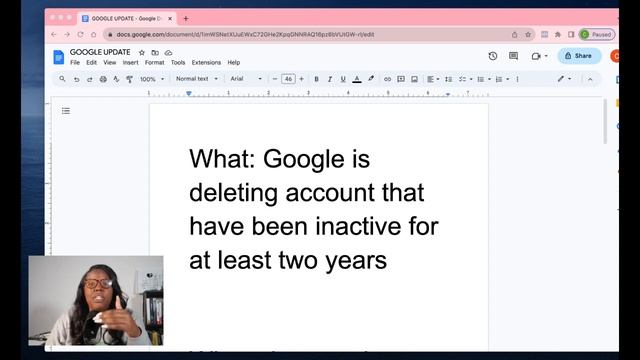
Task: Click the Undo arrow
Action: tap(76, 79)
